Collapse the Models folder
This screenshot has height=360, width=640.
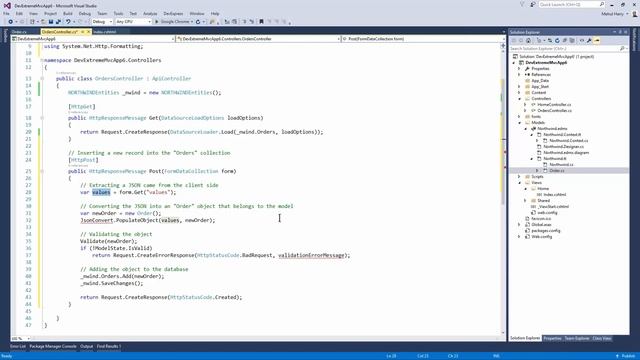520,122
